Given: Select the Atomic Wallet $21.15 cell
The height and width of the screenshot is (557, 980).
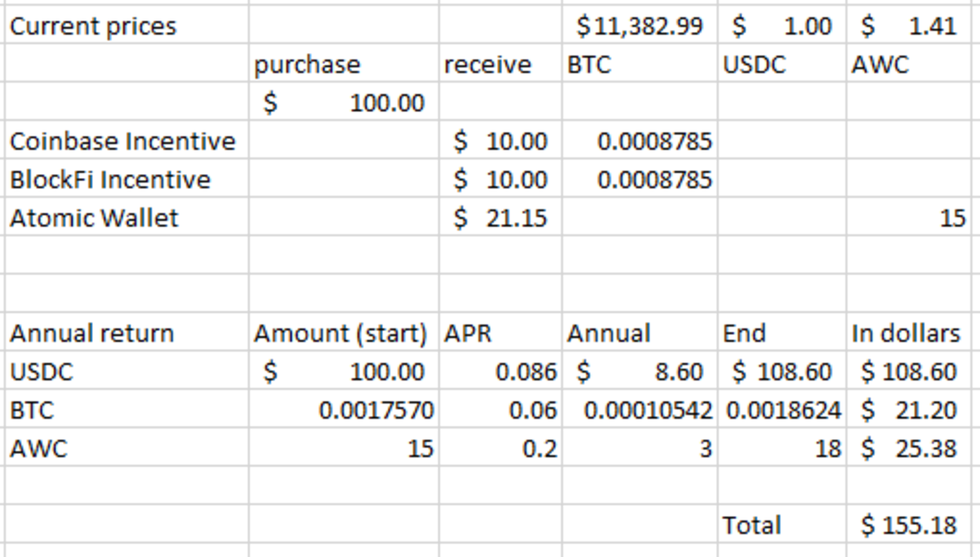Looking at the screenshot, I should [x=500, y=218].
